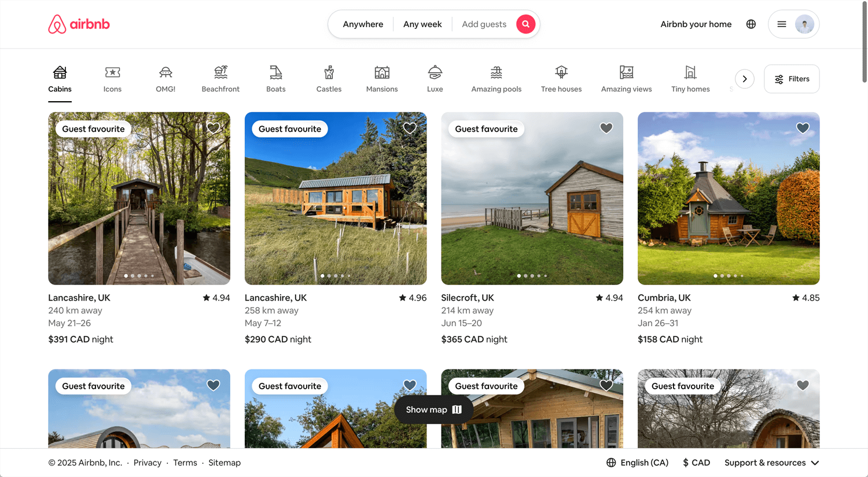The height and width of the screenshot is (477, 868).
Task: Select the Boats category
Action: point(276,79)
